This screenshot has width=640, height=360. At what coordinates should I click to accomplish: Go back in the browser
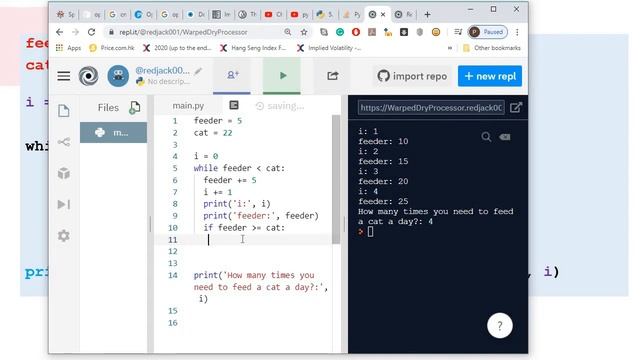[x=60, y=32]
